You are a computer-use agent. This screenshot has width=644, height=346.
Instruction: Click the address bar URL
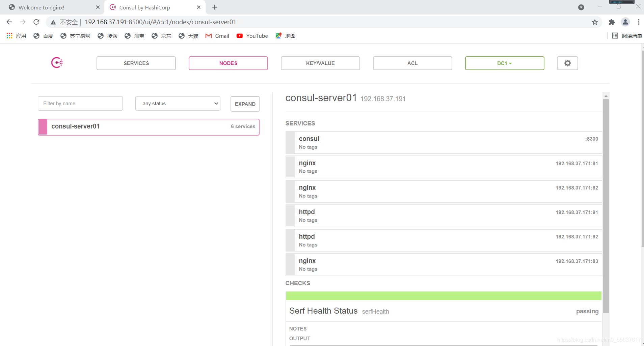pos(160,22)
